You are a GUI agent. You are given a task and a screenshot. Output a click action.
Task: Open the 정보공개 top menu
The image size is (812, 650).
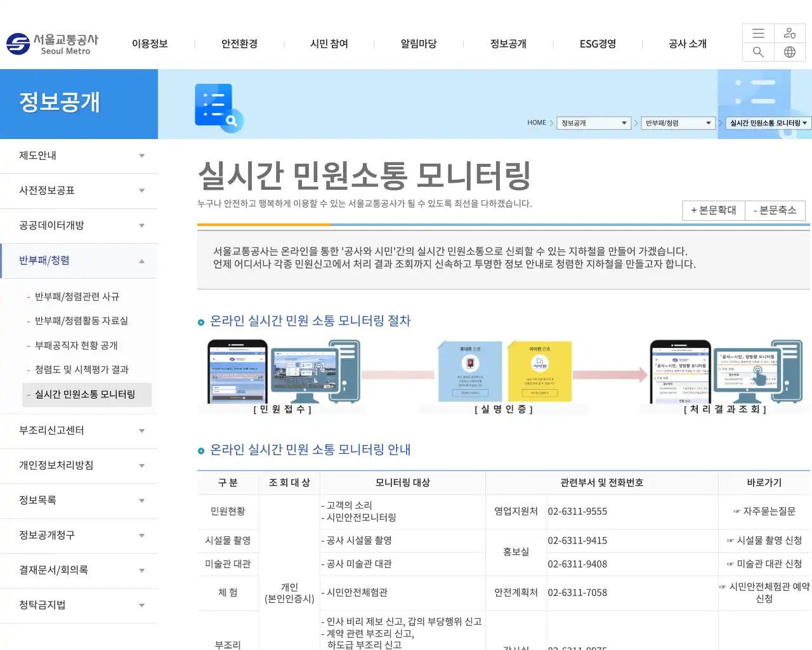[508, 44]
